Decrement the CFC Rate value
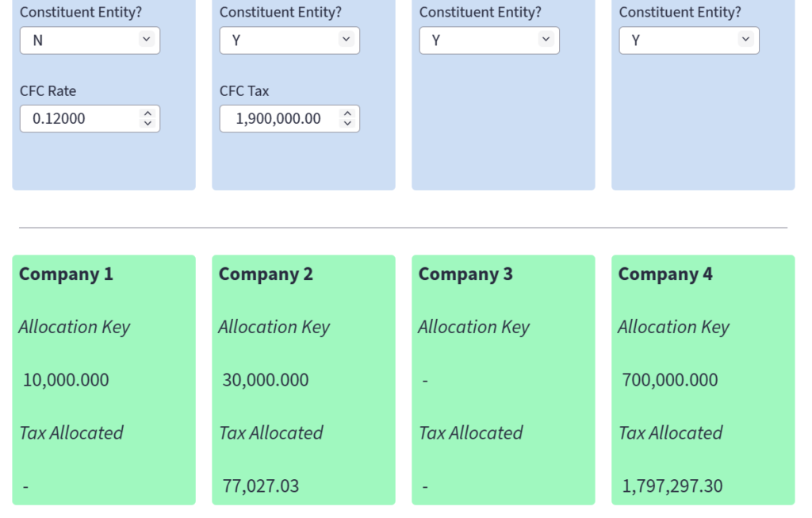 [x=147, y=124]
